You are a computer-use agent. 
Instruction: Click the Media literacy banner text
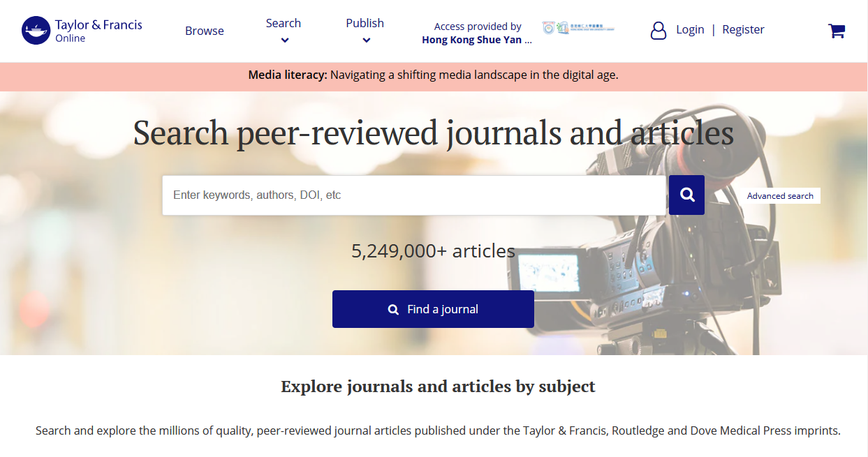coord(433,75)
